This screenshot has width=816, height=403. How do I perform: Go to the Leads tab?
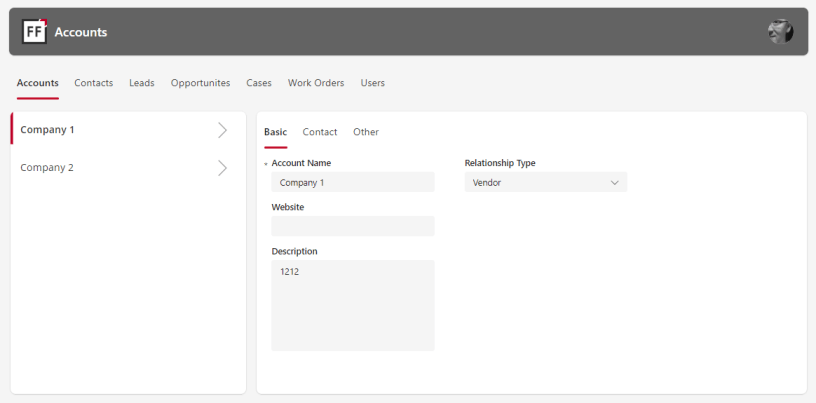pyautogui.click(x=142, y=83)
